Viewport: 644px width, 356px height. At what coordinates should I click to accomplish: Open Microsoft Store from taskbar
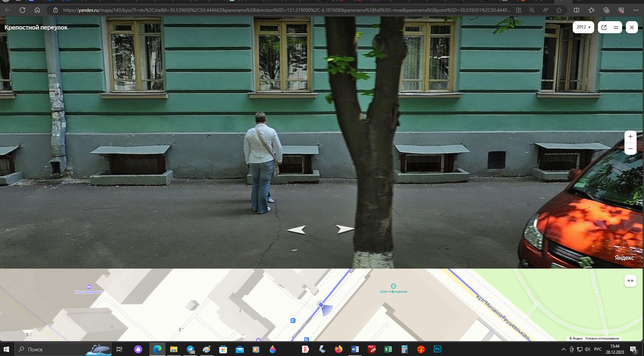[x=223, y=349]
